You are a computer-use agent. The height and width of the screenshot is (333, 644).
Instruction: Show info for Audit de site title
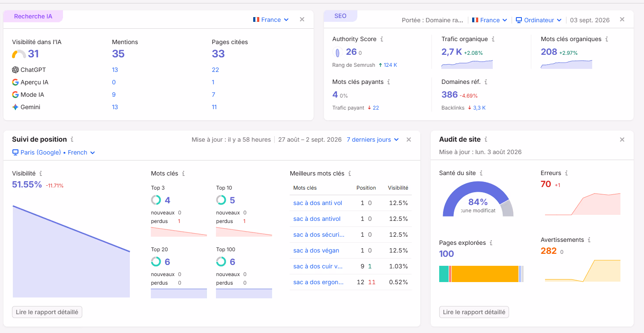click(486, 139)
